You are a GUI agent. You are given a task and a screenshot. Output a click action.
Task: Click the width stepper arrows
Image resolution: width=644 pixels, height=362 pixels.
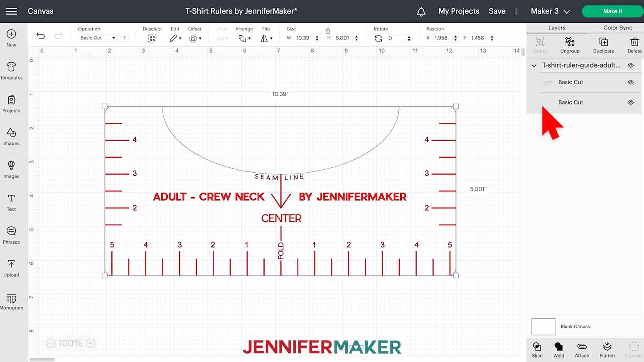pyautogui.click(x=317, y=38)
